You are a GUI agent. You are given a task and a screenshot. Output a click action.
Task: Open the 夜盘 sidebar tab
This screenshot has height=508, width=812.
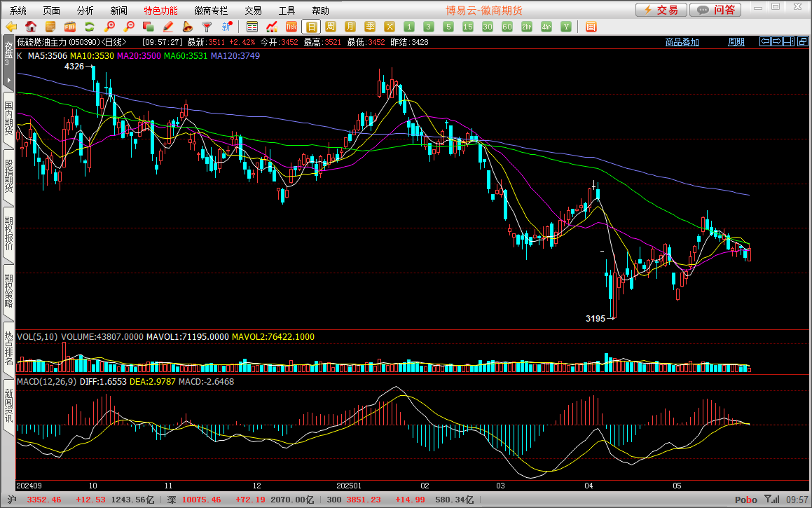[x=8, y=54]
